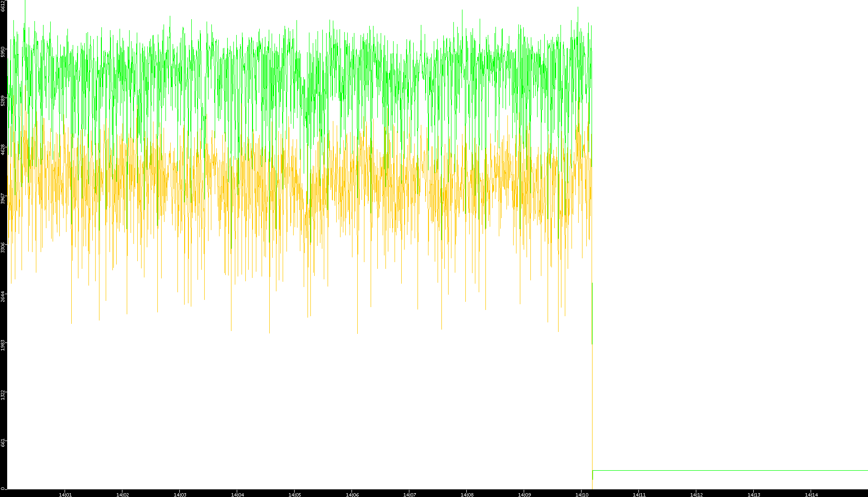This screenshot has height=497, width=868.
Task: Click the 3306 label on the vertical axis
Action: pos(3,247)
